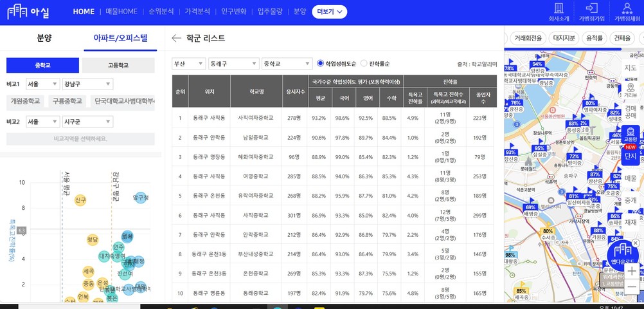Switch to 중학교 toggle
Screen dimensions: 644x309
[x=42, y=66]
